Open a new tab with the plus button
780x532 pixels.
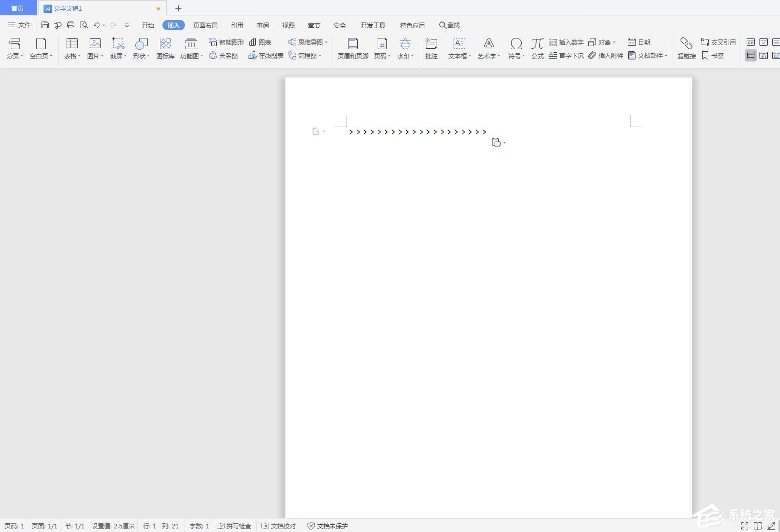coord(178,8)
